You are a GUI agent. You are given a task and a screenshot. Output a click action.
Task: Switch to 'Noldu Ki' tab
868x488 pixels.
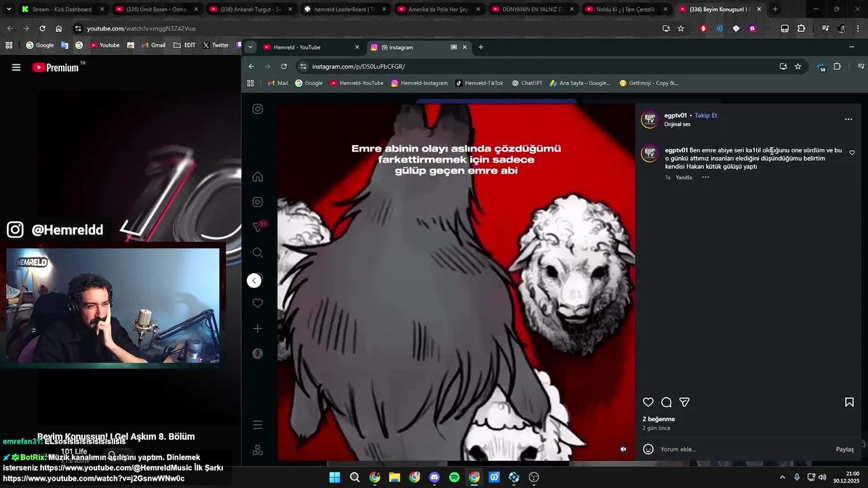pyautogui.click(x=626, y=9)
